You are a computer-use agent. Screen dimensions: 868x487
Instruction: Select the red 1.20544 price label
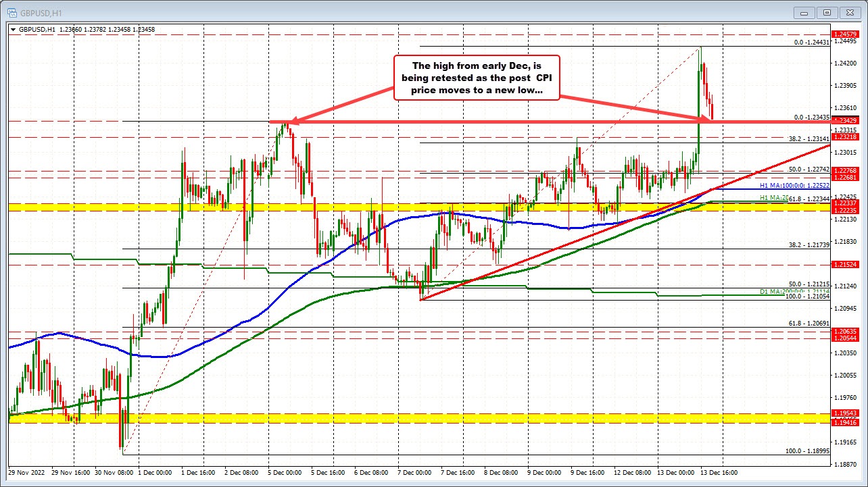pyautogui.click(x=846, y=338)
